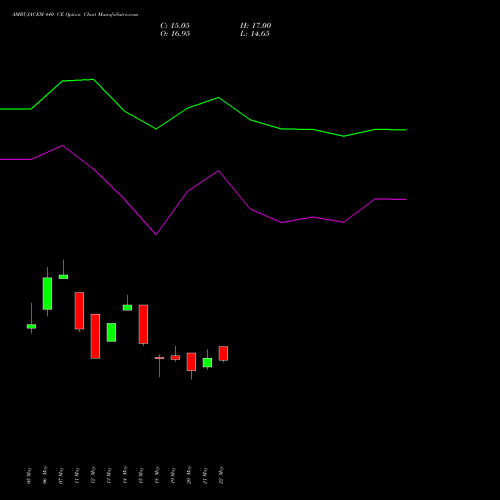Click the 18 May date label
This screenshot has height=500, width=500.
pyautogui.click(x=157, y=475)
